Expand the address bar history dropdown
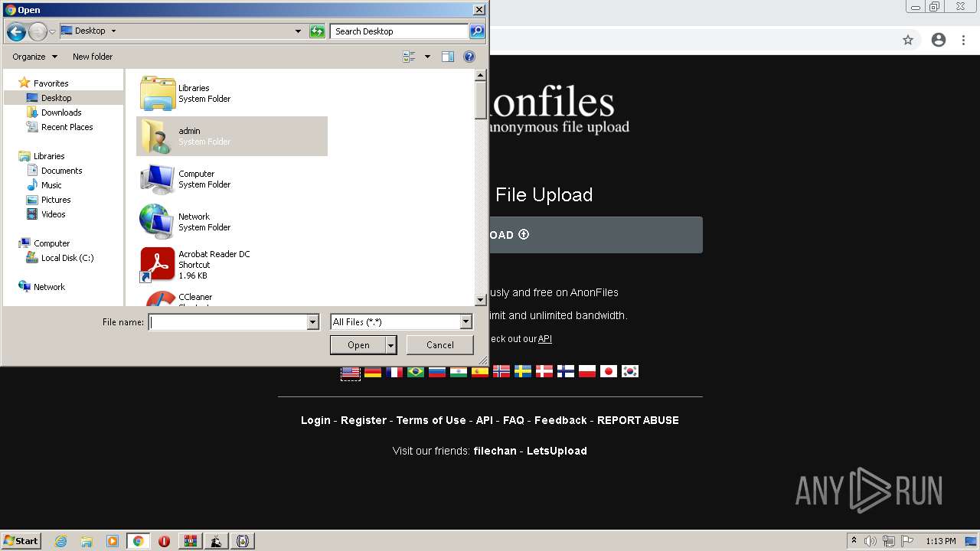Image resolution: width=980 pixels, height=551 pixels. click(298, 31)
